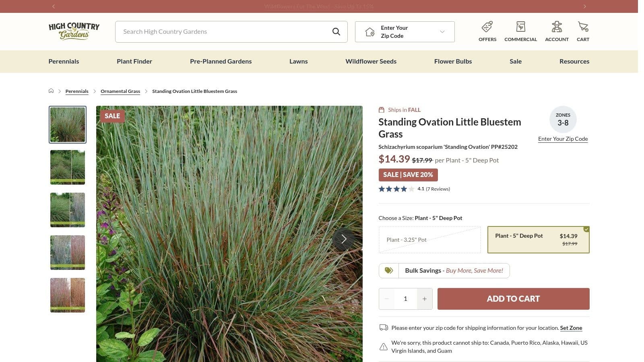Click the Wildflowers For The West banner link

pyautogui.click(x=319, y=6)
